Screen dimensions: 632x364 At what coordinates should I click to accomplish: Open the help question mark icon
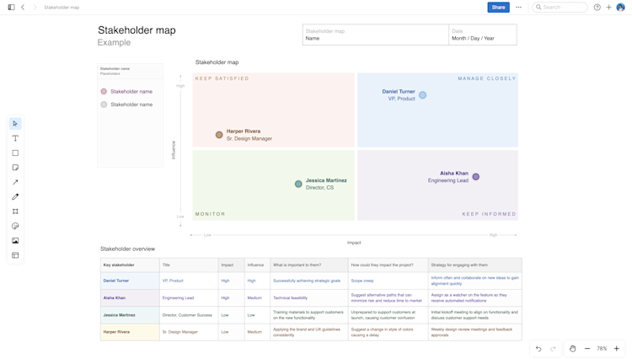(x=597, y=8)
